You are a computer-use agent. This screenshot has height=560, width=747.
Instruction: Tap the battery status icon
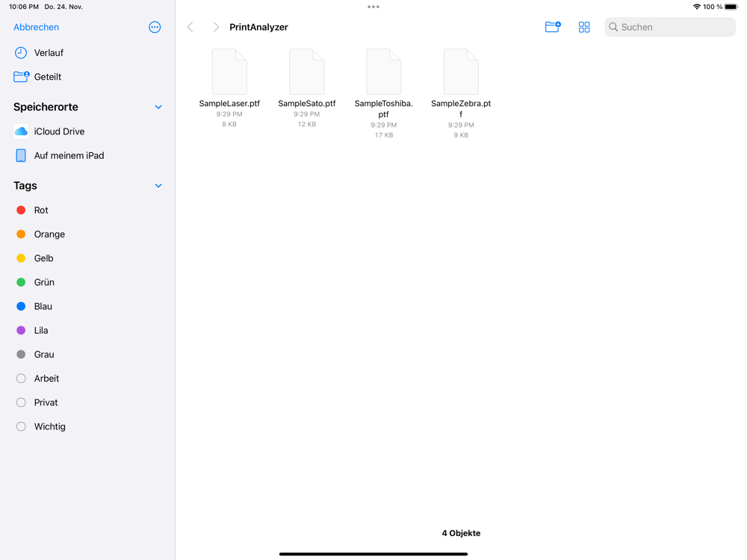point(731,7)
